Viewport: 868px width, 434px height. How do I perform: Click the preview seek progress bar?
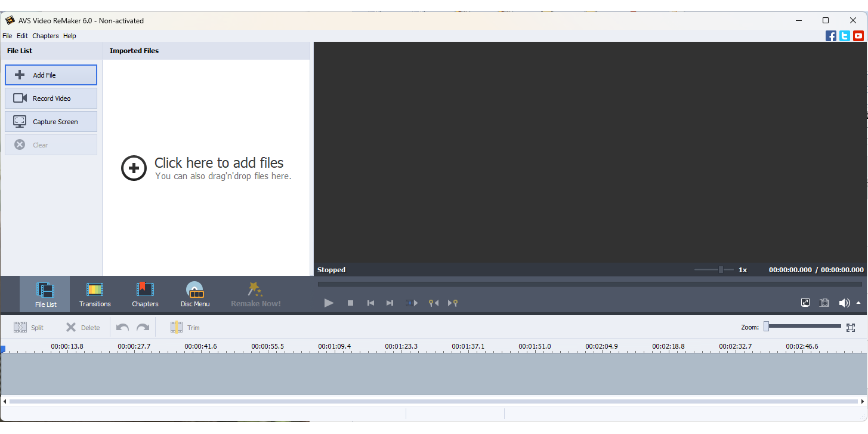click(590, 284)
